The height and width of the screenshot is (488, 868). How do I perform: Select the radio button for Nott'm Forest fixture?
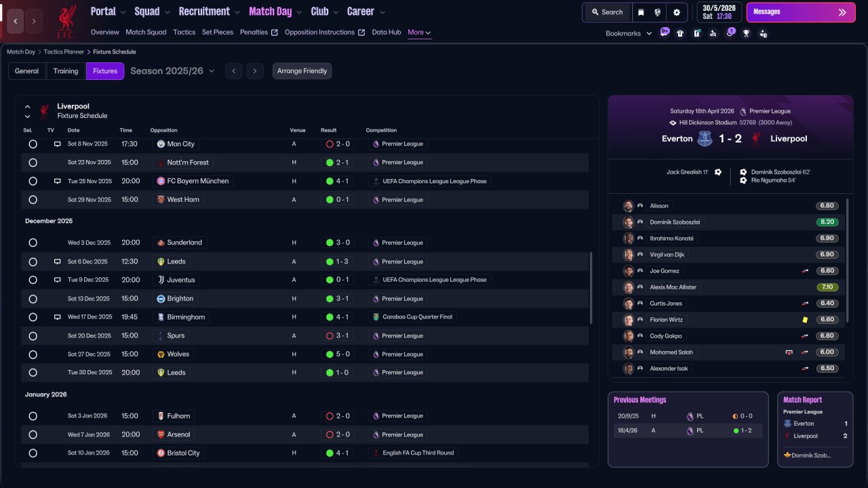click(33, 163)
